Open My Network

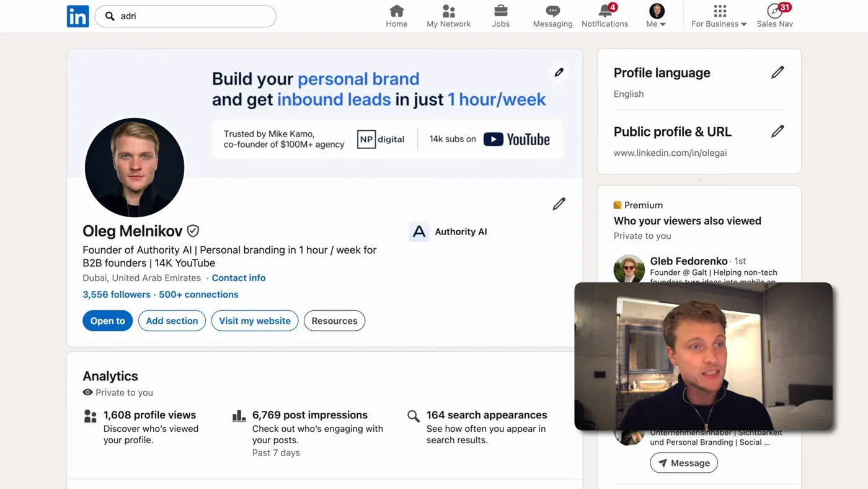pos(448,16)
